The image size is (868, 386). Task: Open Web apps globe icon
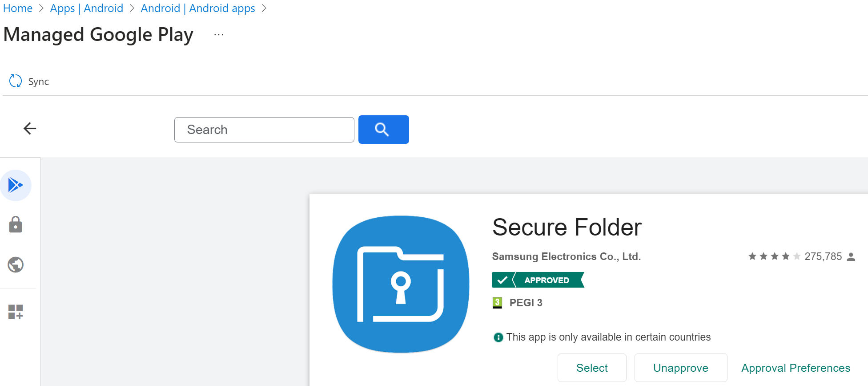(16, 264)
